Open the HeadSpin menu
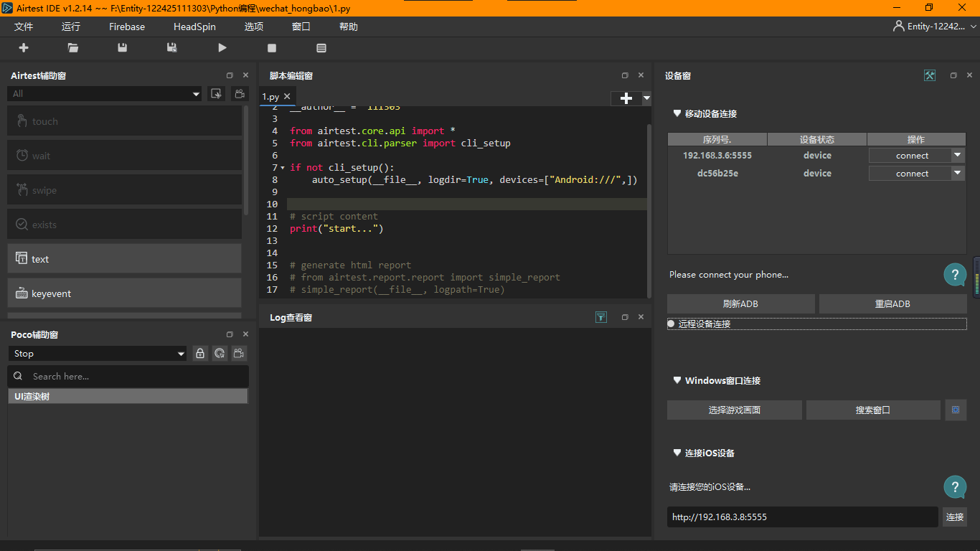This screenshot has height=551, width=980. (x=194, y=27)
